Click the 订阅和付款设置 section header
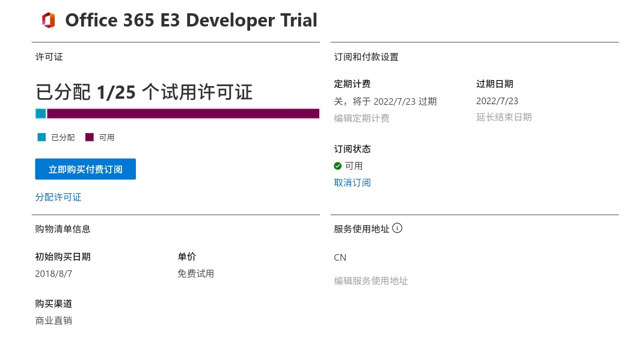644x345 pixels. (x=366, y=57)
